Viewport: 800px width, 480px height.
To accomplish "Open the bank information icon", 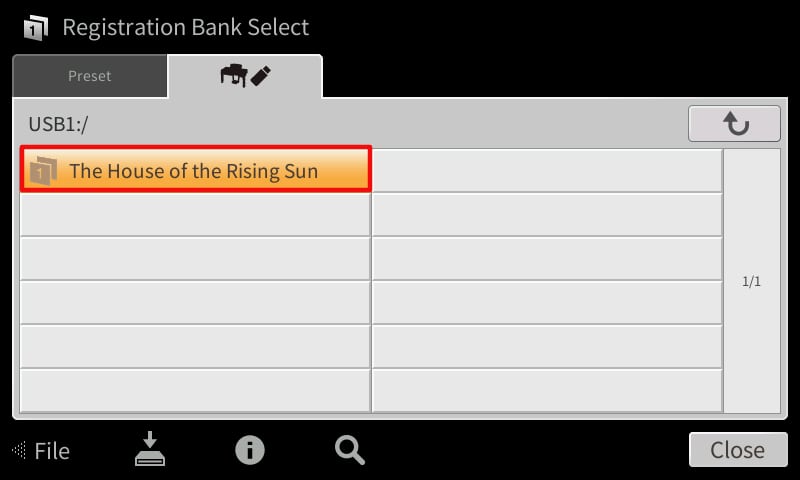I will (x=249, y=450).
